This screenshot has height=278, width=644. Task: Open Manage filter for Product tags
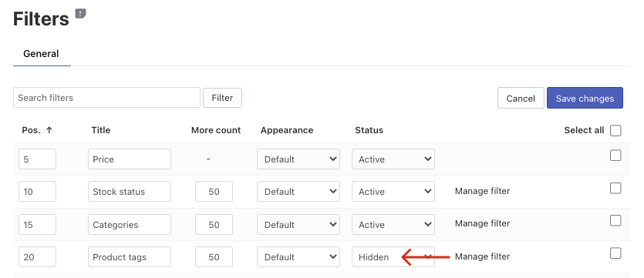click(482, 256)
